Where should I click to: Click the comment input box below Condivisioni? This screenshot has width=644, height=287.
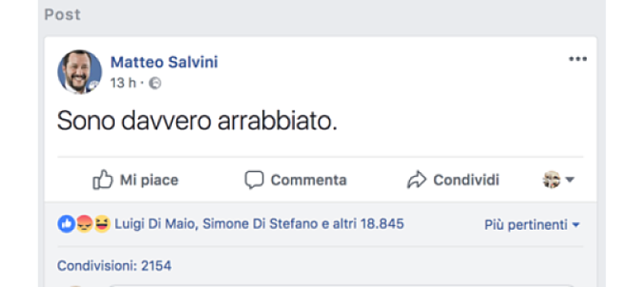click(x=322, y=284)
